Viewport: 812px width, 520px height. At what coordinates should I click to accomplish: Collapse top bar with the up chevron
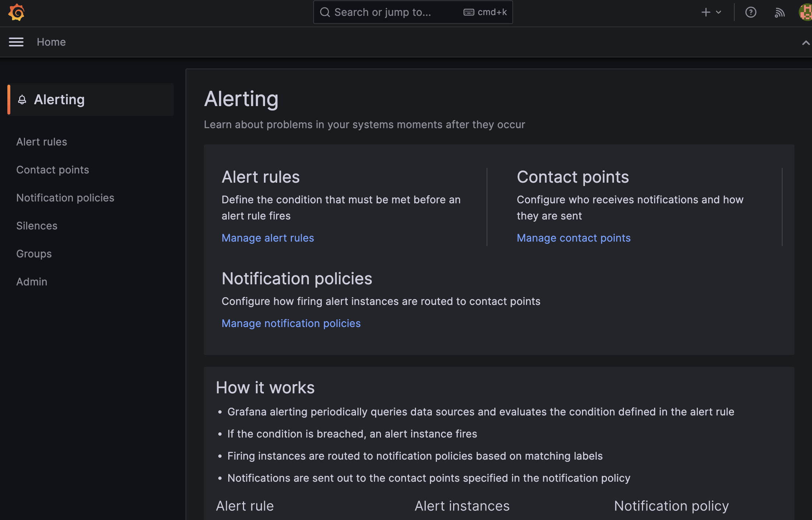805,43
